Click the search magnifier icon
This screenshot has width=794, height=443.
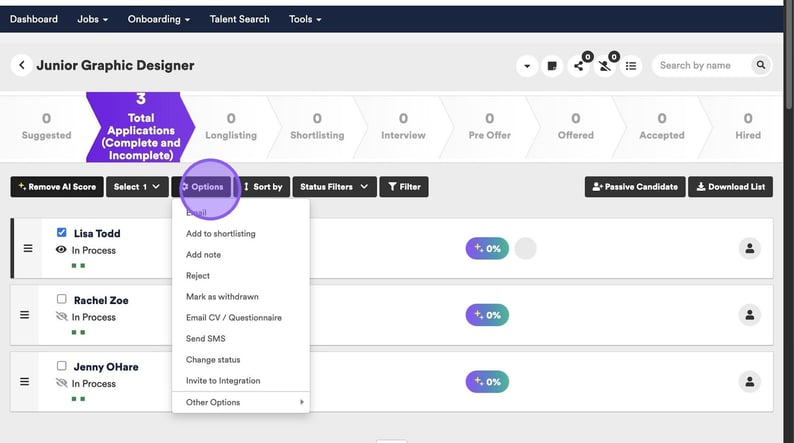tap(761, 66)
